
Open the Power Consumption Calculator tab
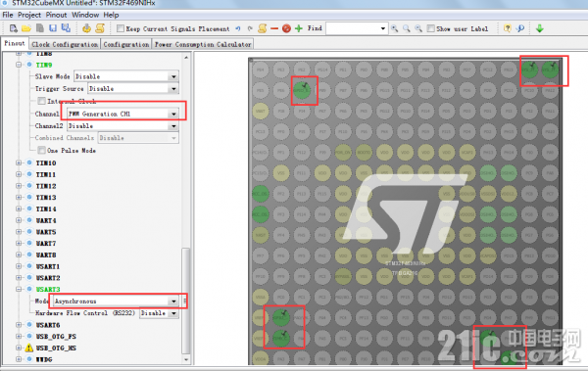tap(203, 44)
